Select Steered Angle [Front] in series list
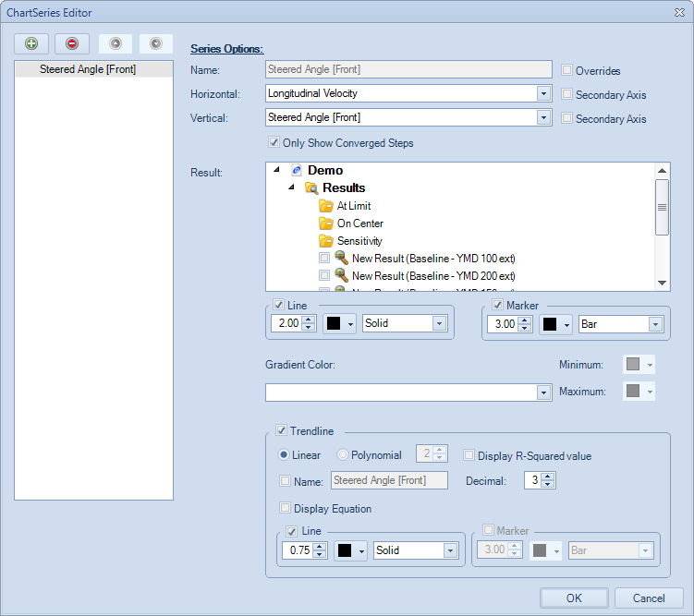Screen dimensions: 694x616 tap(94, 69)
